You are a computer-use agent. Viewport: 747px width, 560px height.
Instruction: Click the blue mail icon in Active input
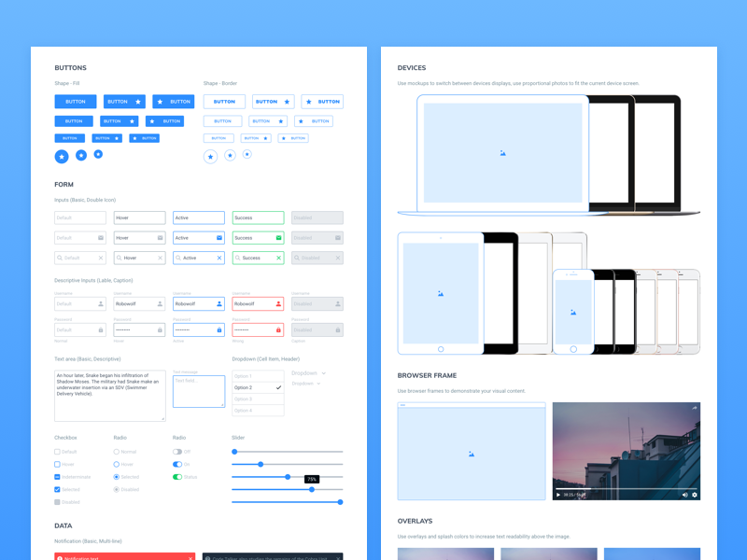[219, 238]
